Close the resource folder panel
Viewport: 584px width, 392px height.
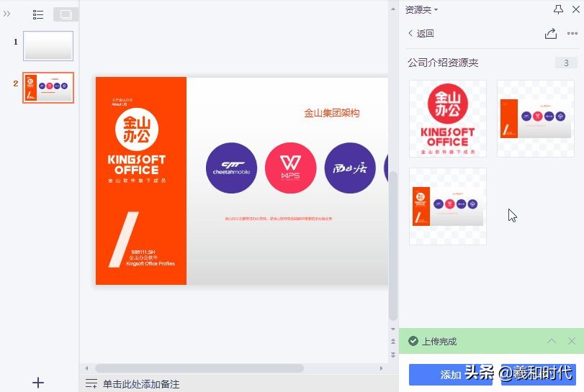[576, 9]
